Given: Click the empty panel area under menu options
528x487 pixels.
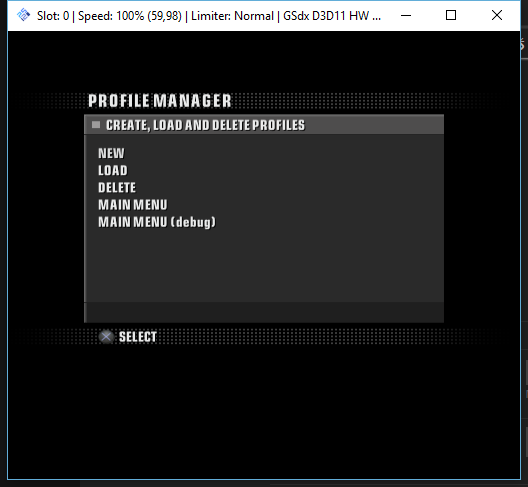Looking at the screenshot, I should 264,266.
